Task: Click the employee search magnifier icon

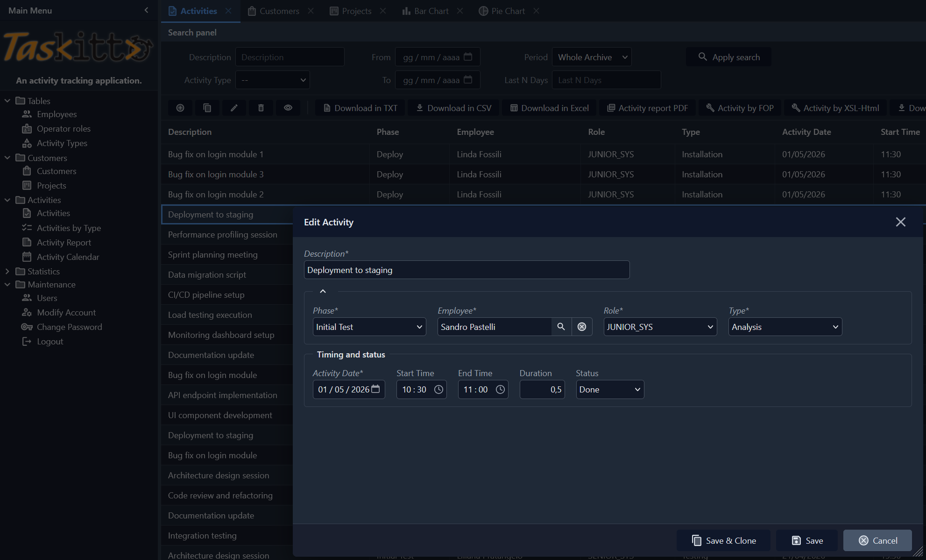Action: (x=561, y=327)
